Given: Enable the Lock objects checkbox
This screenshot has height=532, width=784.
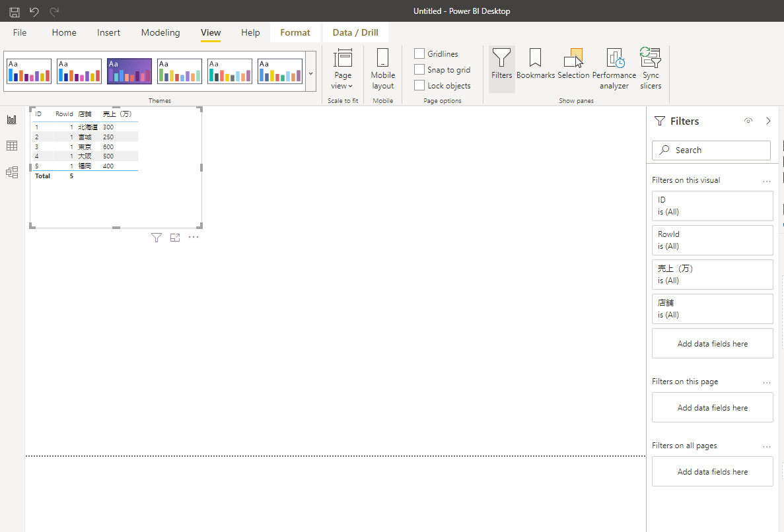Looking at the screenshot, I should [419, 85].
